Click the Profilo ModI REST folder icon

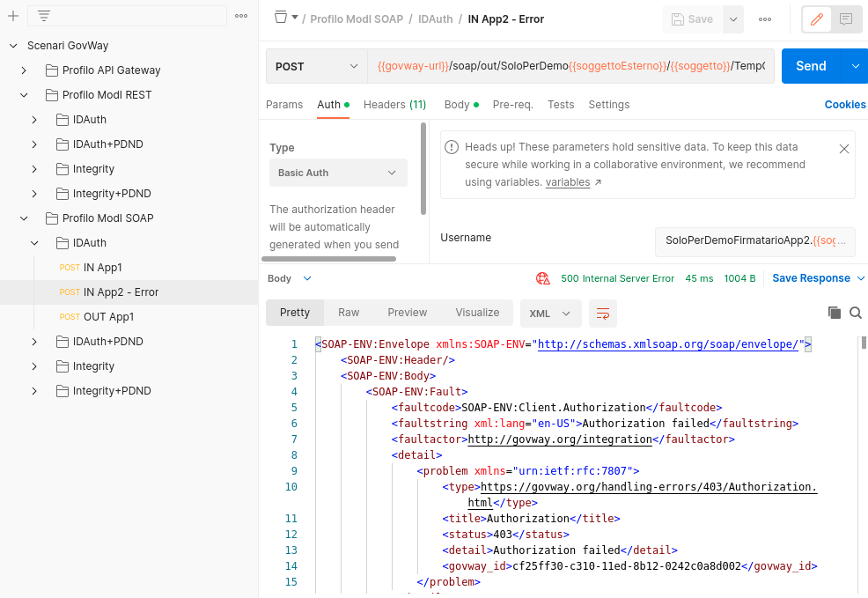(x=52, y=95)
